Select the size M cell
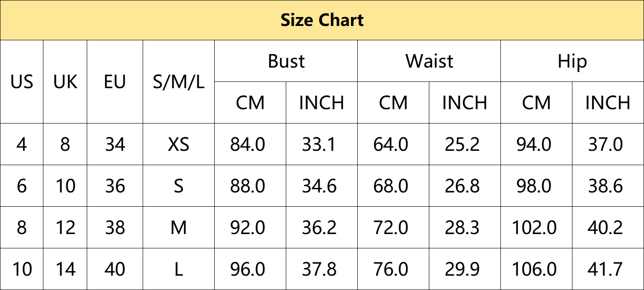This screenshot has height=290, width=644. (x=178, y=227)
